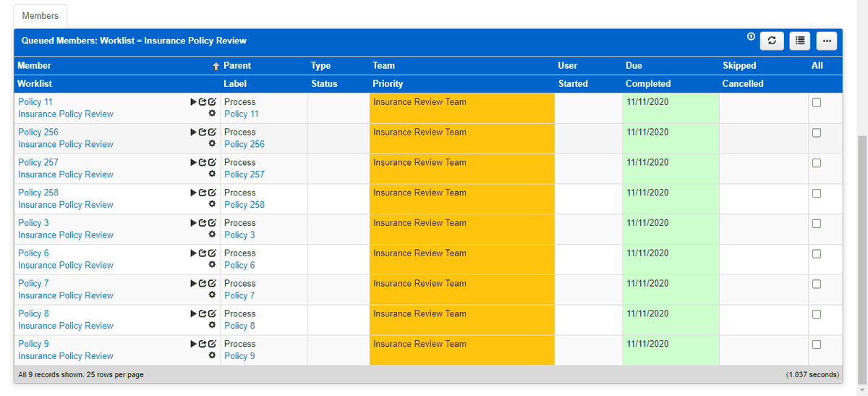Open the Policy 9 label link in Parent column
Screen dimensions: 868x396
pos(239,356)
